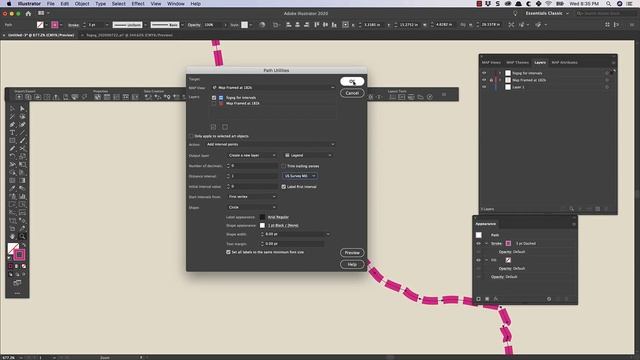
Task: Hide Layer 1 using its eye icon
Action: (484, 87)
